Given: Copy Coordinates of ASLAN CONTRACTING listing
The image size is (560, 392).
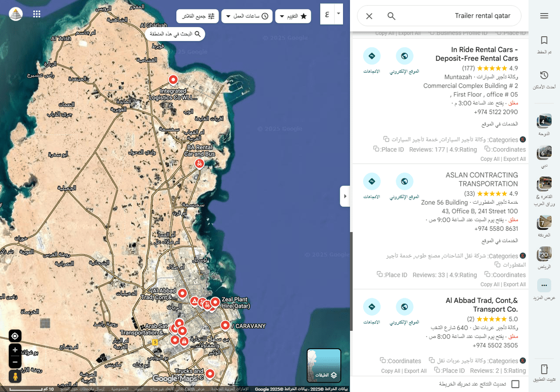Looking at the screenshot, I should click(488, 275).
